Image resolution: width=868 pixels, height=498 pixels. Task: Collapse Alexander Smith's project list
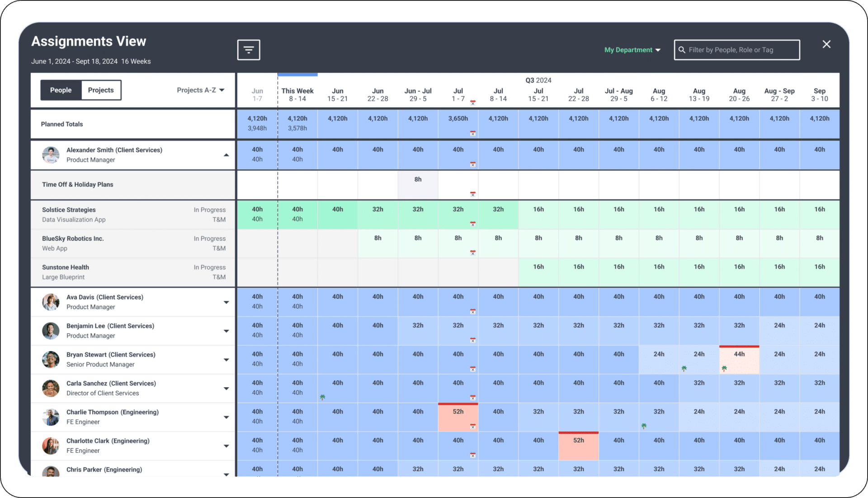(226, 155)
